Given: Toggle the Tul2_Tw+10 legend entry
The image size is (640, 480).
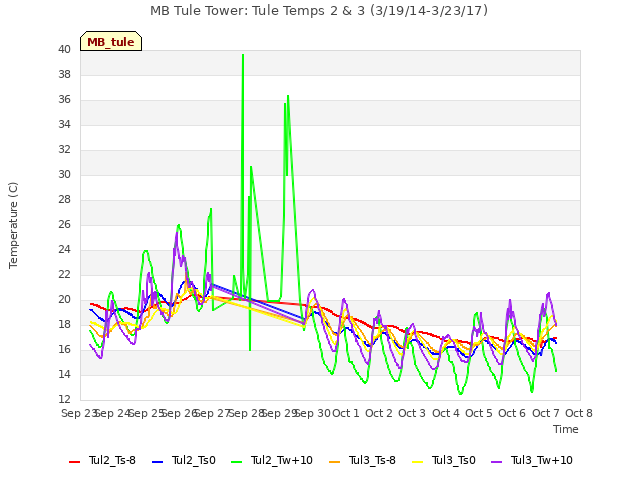Looking at the screenshot, I should tap(271, 460).
